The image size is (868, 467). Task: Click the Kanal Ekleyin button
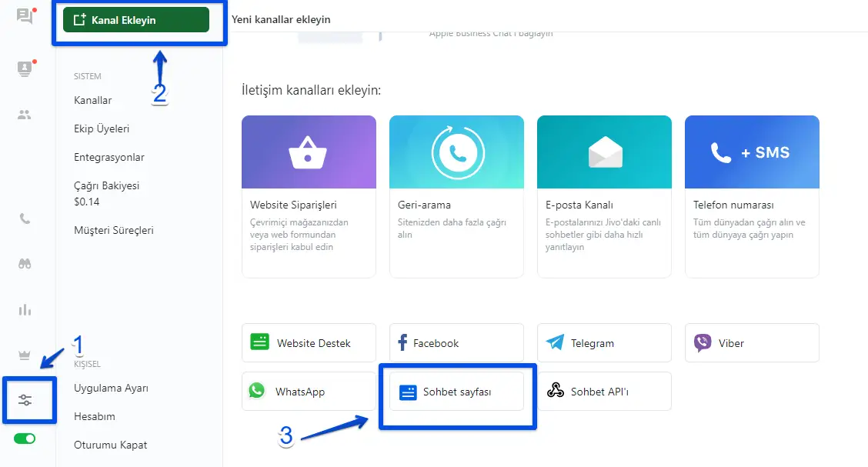click(136, 20)
